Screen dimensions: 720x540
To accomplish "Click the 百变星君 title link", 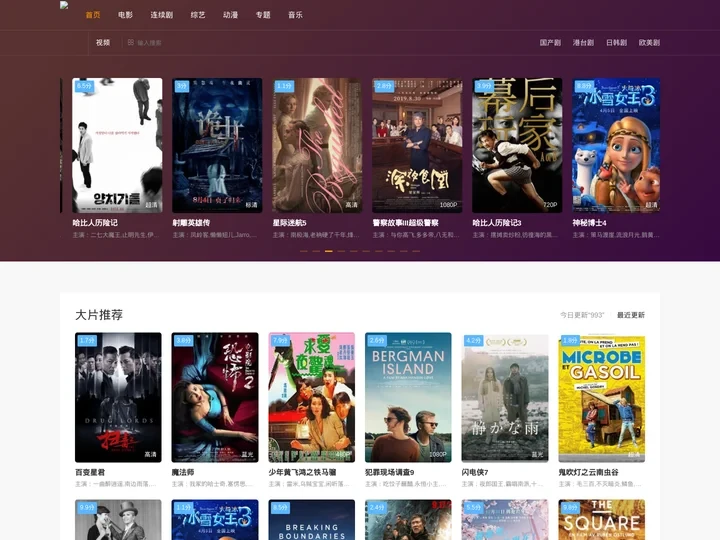I will 90,472.
